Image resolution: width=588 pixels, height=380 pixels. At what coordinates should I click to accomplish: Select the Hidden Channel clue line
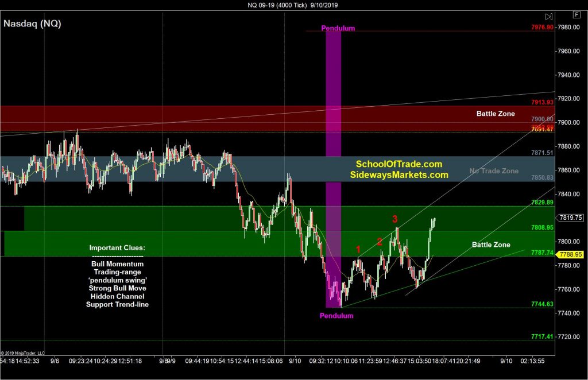[x=117, y=296]
